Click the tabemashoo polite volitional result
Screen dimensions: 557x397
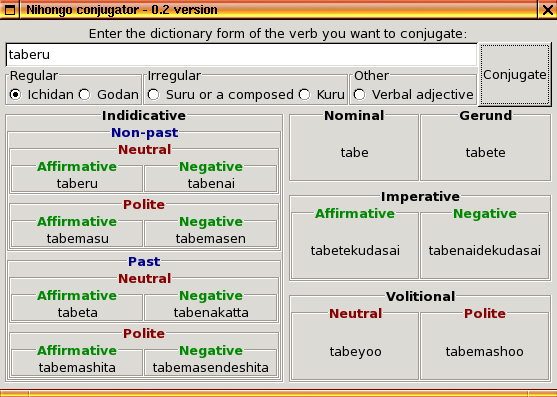click(485, 352)
